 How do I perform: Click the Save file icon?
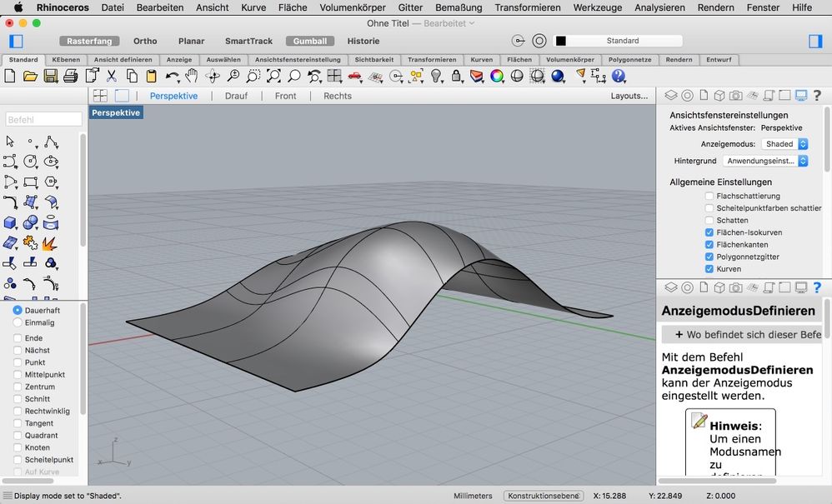[51, 77]
